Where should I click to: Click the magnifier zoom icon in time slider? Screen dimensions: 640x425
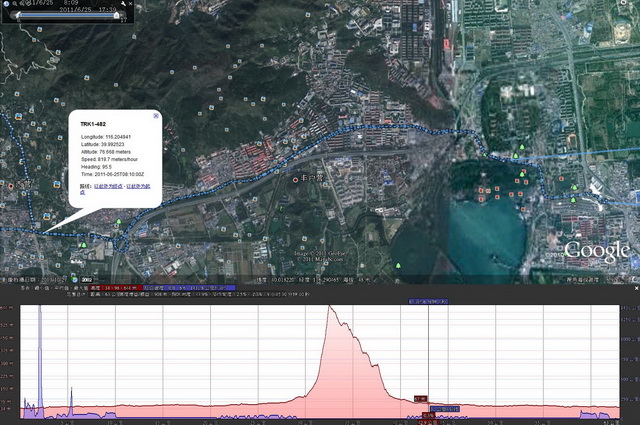[x=15, y=4]
